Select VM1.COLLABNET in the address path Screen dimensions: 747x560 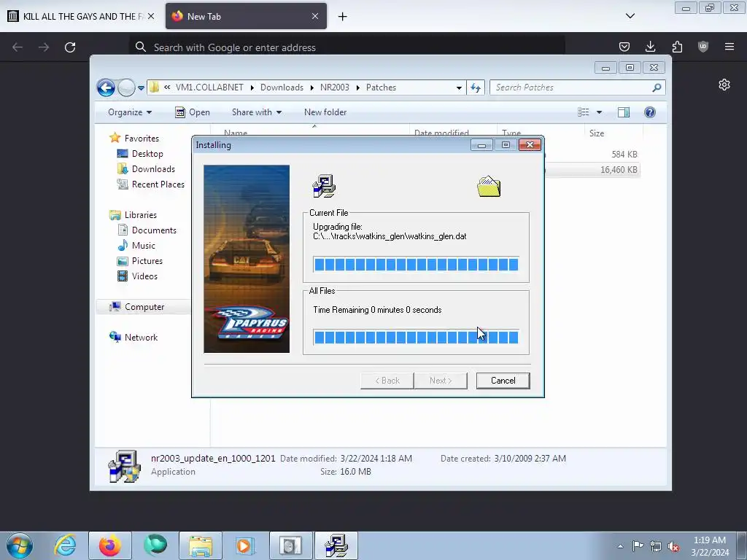pyautogui.click(x=209, y=87)
